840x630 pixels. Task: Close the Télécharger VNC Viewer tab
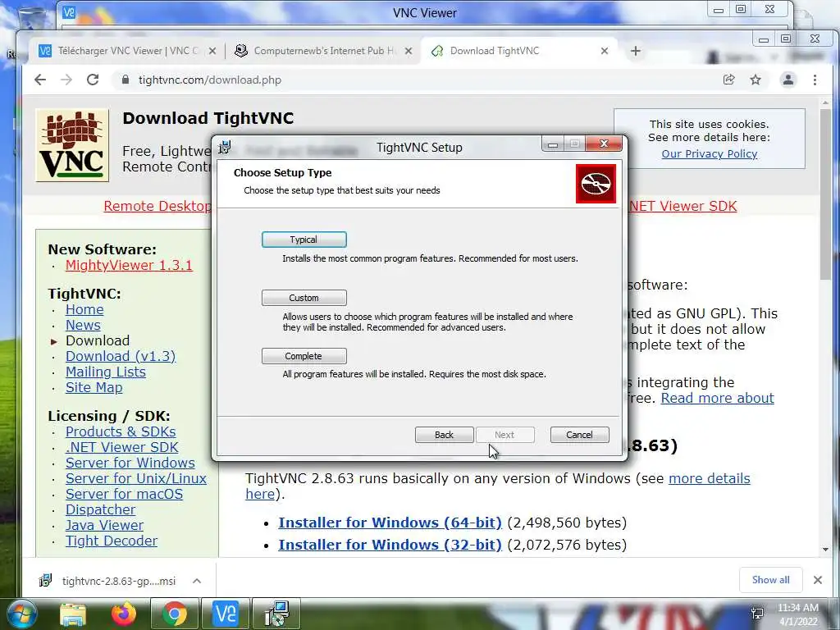212,51
